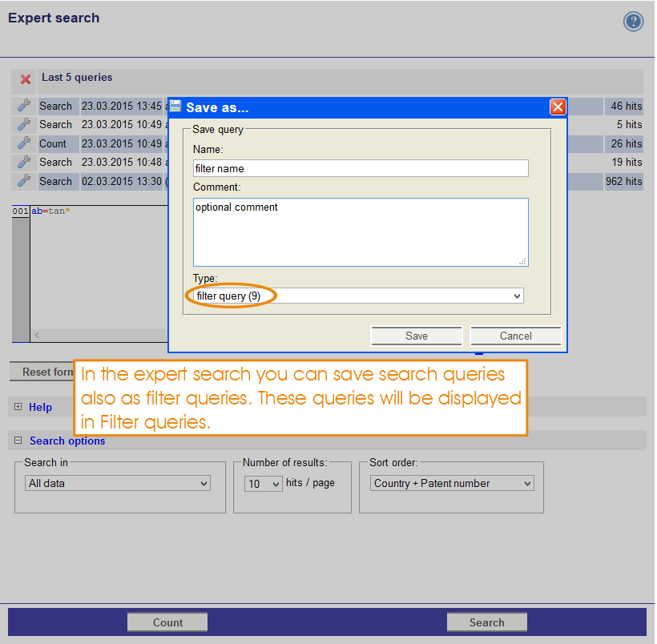This screenshot has width=657, height=644.
Task: Click the wrench icon for the 19 hits query
Action: [24, 162]
